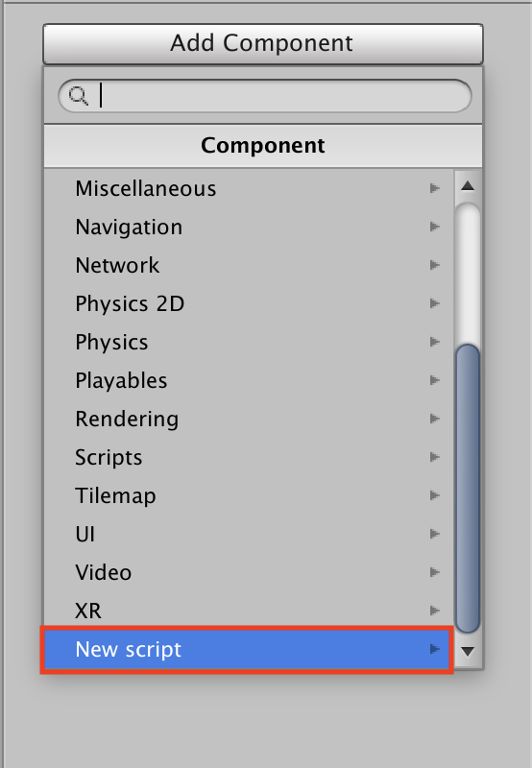Viewport: 532px width, 768px height.
Task: Open the Physics 2D submenu arrow
Action: point(434,303)
